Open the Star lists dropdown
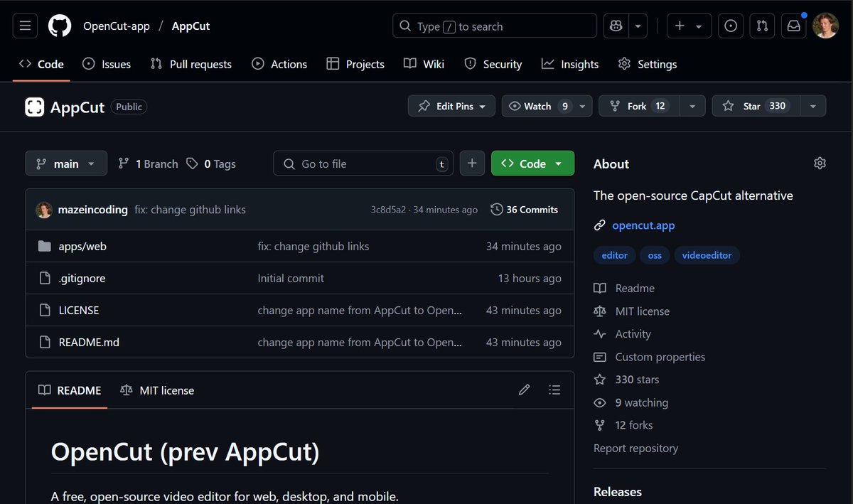This screenshot has height=504, width=853. tap(812, 106)
